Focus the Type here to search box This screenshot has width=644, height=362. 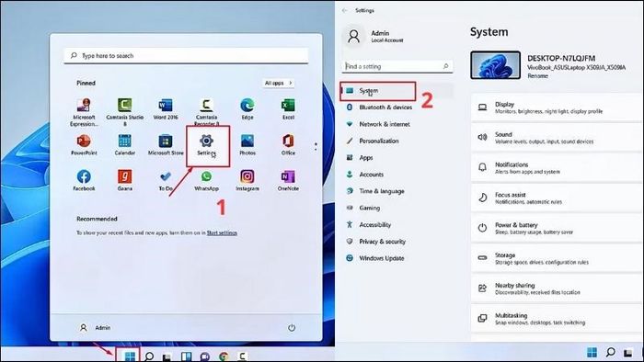pyautogui.click(x=186, y=55)
